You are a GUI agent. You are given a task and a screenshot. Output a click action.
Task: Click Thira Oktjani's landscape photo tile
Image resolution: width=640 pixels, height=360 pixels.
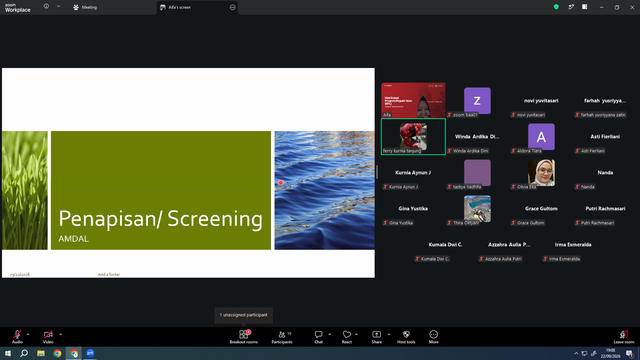tap(477, 209)
